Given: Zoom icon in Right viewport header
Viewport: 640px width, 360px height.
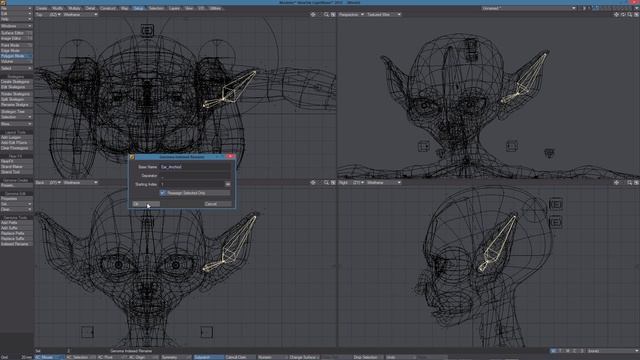Looking at the screenshot, I should coord(630,183).
